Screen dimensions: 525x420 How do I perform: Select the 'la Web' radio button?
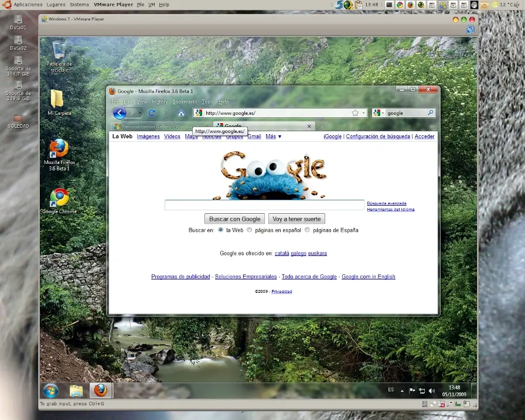coord(221,230)
